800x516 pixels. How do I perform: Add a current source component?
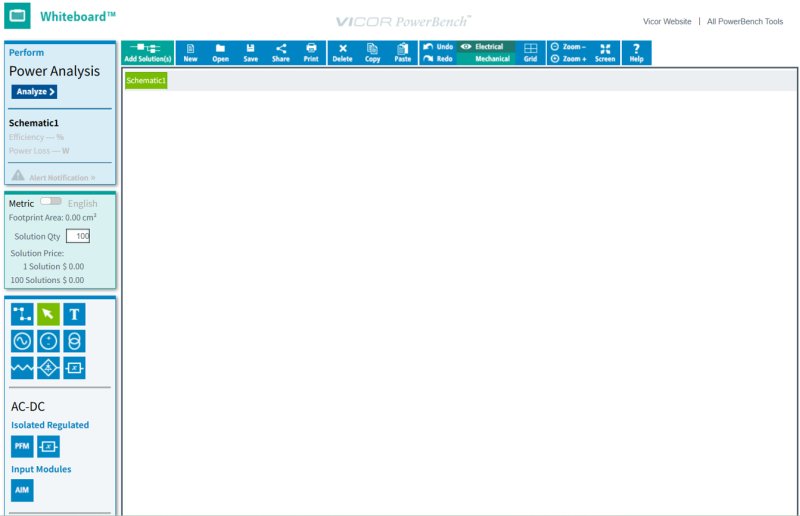pos(74,341)
